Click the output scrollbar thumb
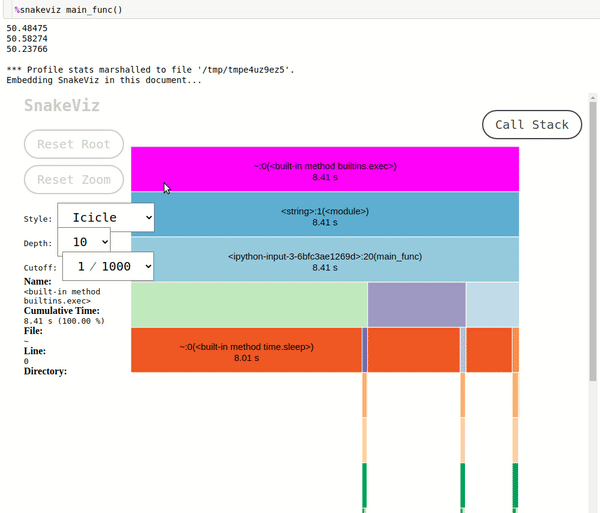Screen dimensions: 600x513 pos(593,240)
